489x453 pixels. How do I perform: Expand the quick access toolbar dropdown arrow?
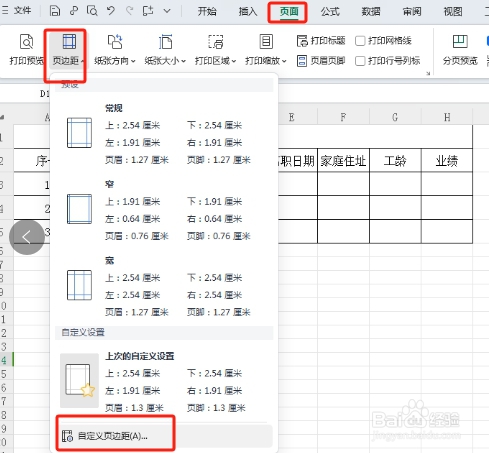(167, 11)
